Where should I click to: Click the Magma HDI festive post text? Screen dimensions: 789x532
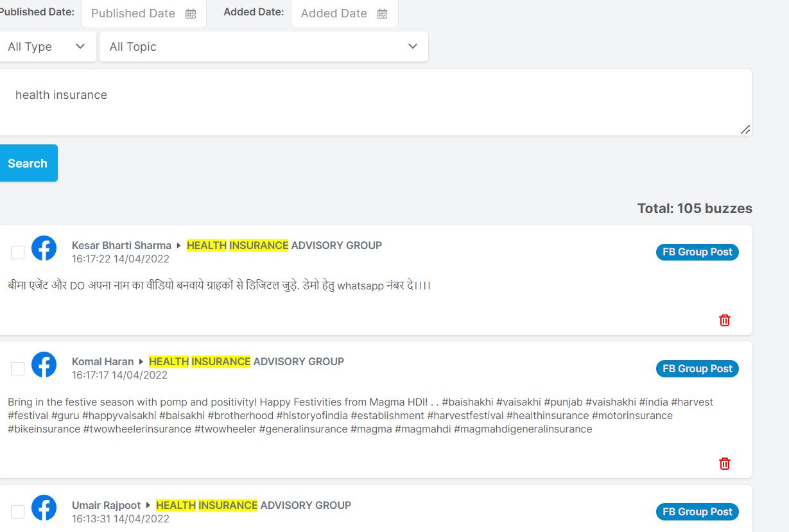(360, 416)
